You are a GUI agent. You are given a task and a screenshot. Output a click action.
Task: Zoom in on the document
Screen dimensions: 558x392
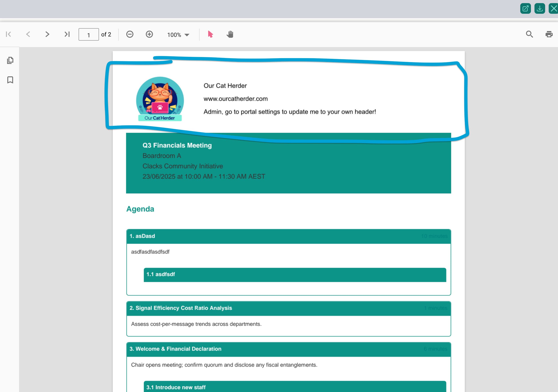coord(149,34)
